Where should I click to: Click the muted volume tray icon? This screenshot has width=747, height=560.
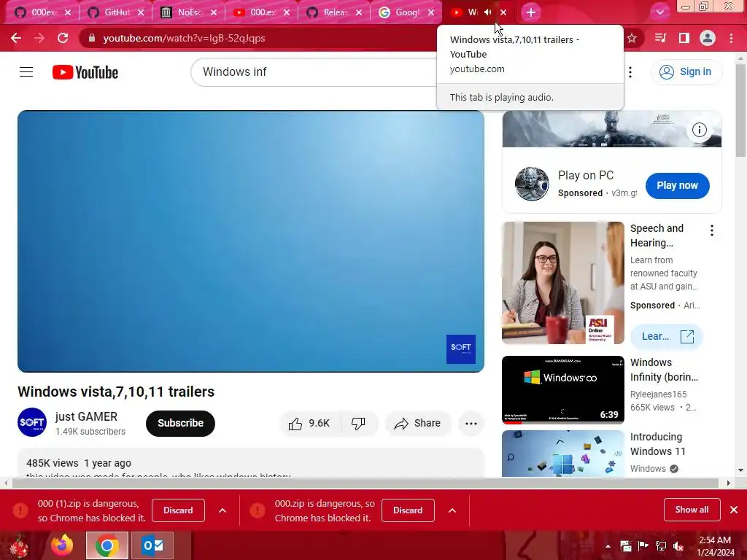tap(678, 546)
